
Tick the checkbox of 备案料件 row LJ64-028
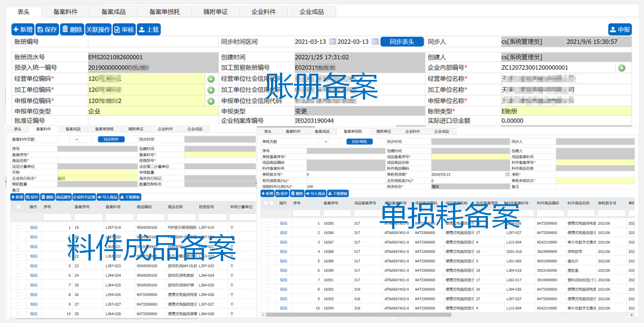pos(19,313)
